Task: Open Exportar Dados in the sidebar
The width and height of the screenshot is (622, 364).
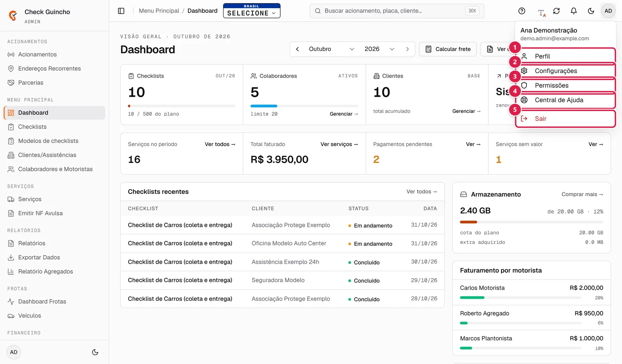Action: (54, 258)
